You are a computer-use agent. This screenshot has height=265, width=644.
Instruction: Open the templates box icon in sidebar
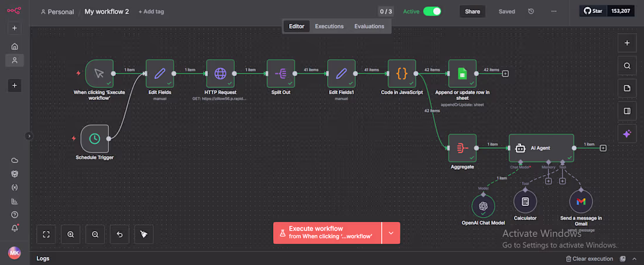[x=15, y=174]
